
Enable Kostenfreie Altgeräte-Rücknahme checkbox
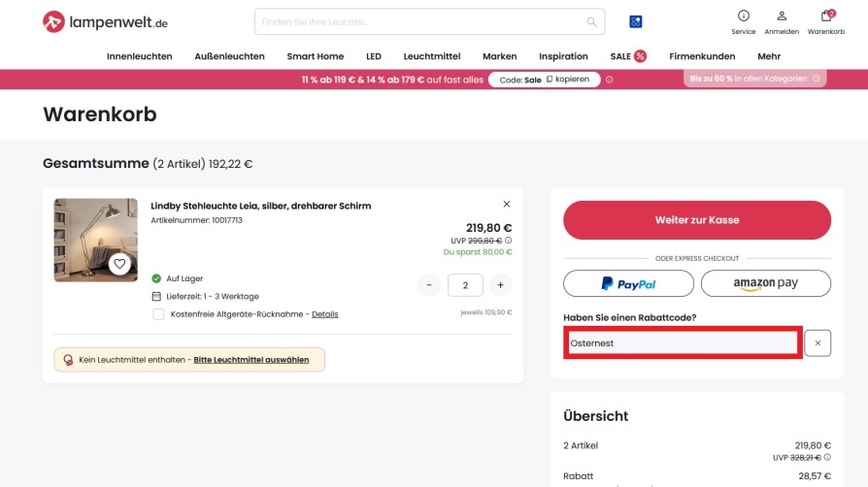pos(158,314)
